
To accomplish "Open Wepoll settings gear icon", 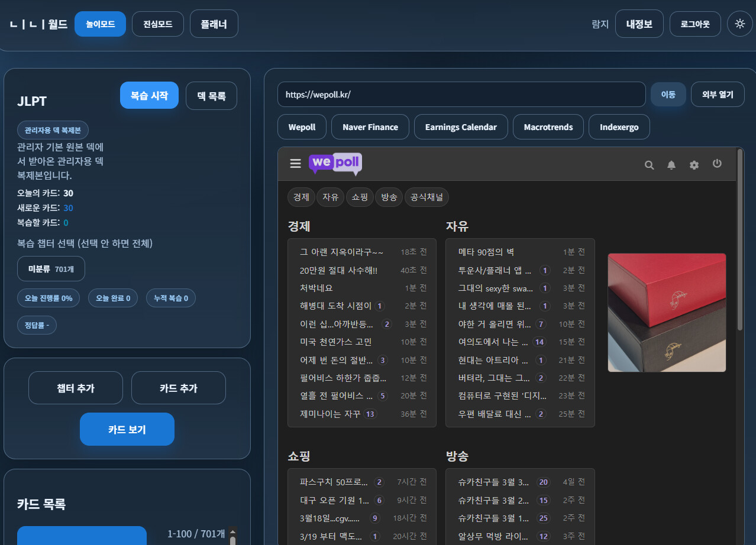I will coord(694,165).
